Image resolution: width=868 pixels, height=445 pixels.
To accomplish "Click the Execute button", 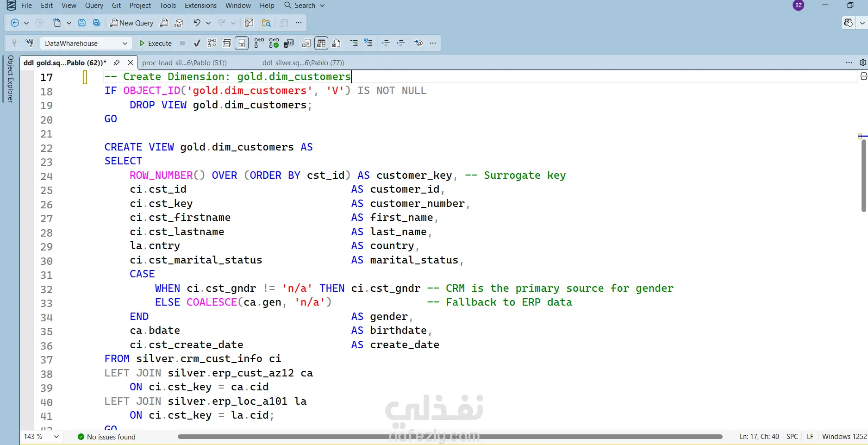I will click(156, 43).
